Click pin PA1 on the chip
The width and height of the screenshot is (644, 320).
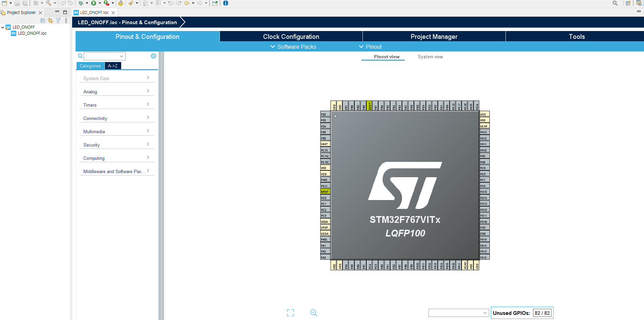point(325,246)
